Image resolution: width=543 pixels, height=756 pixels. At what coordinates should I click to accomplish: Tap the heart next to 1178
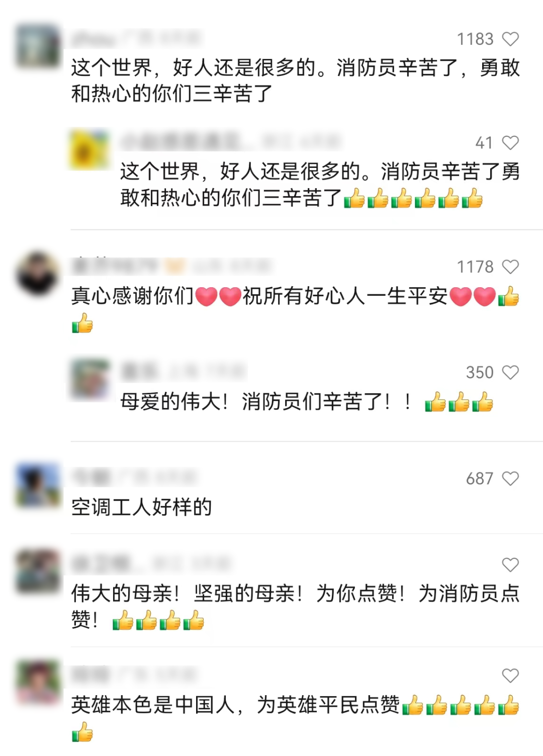510,267
